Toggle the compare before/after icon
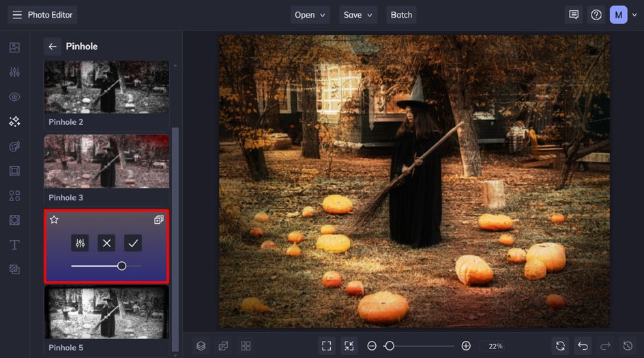 (x=224, y=346)
